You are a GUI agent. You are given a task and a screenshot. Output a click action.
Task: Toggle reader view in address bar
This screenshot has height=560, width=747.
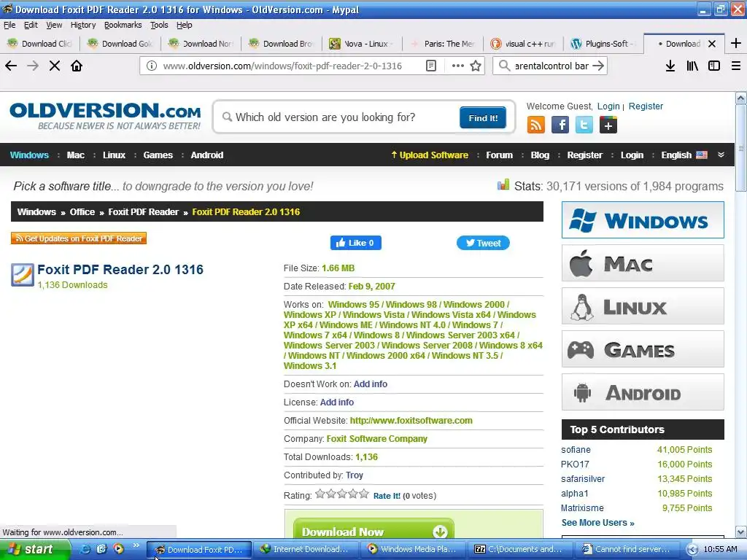click(431, 66)
